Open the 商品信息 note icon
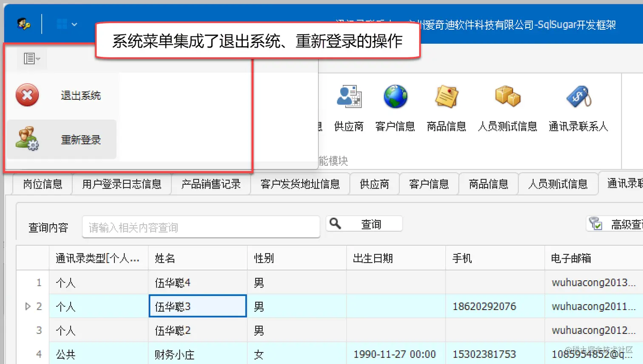643x364 pixels. pos(447,96)
